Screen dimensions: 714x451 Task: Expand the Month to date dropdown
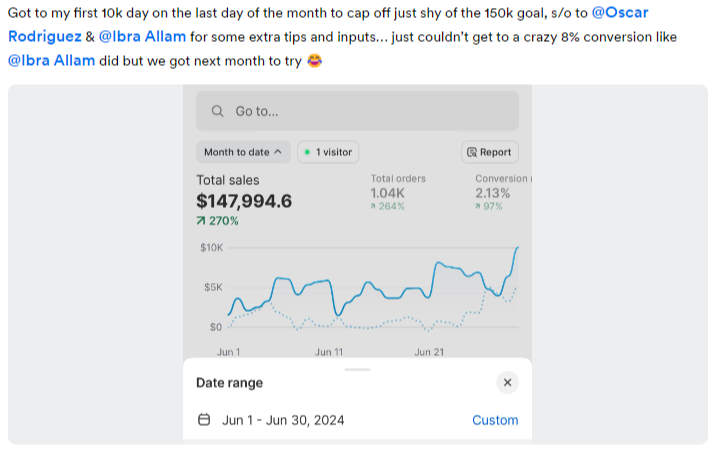pos(243,152)
